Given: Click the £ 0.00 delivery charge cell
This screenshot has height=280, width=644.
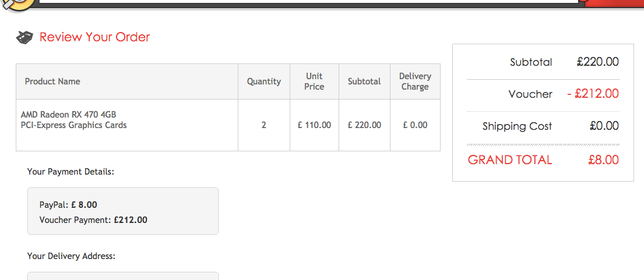Looking at the screenshot, I should coord(415,125).
